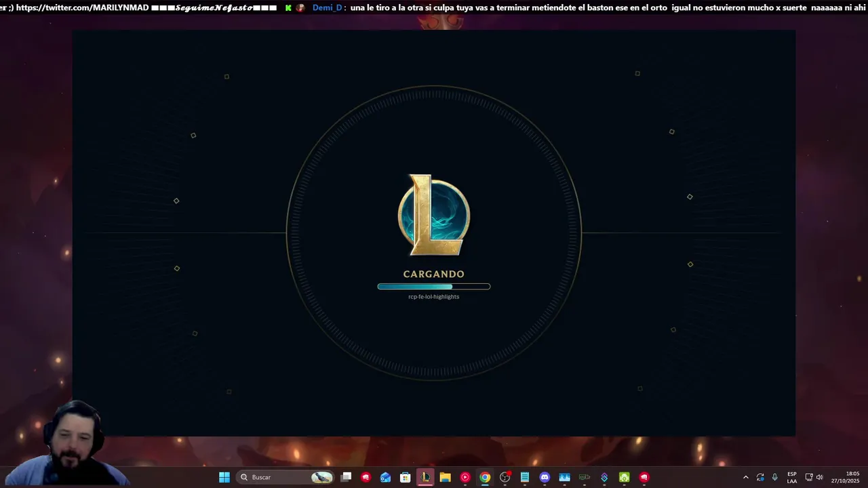The width and height of the screenshot is (868, 488).
Task: Open OBS Studio from the taskbar
Action: tap(505, 477)
